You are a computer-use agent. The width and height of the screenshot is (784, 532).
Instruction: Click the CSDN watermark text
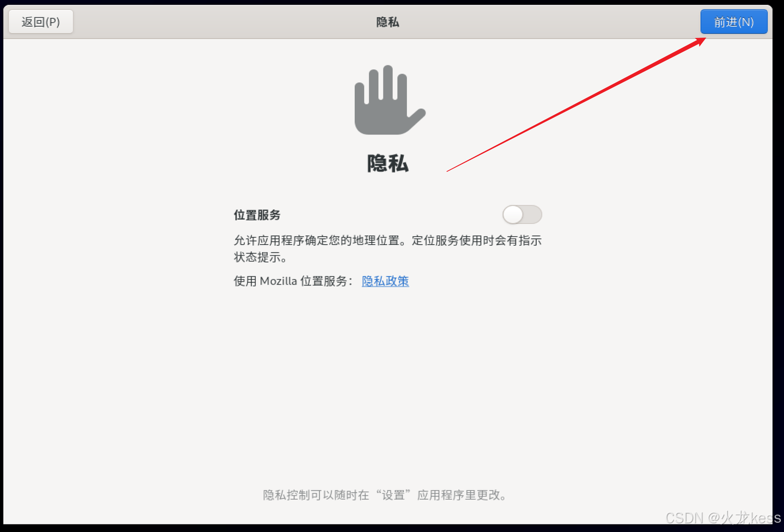[723, 517]
